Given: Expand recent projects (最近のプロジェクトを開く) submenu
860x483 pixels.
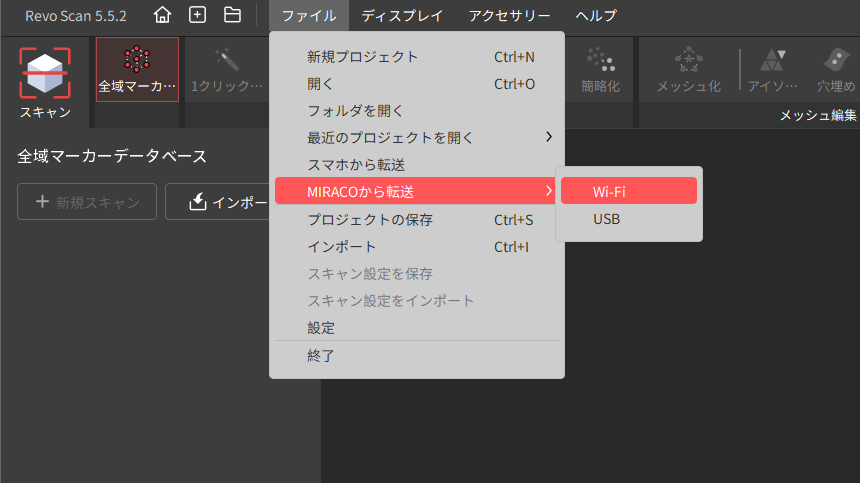Looking at the screenshot, I should tap(548, 137).
